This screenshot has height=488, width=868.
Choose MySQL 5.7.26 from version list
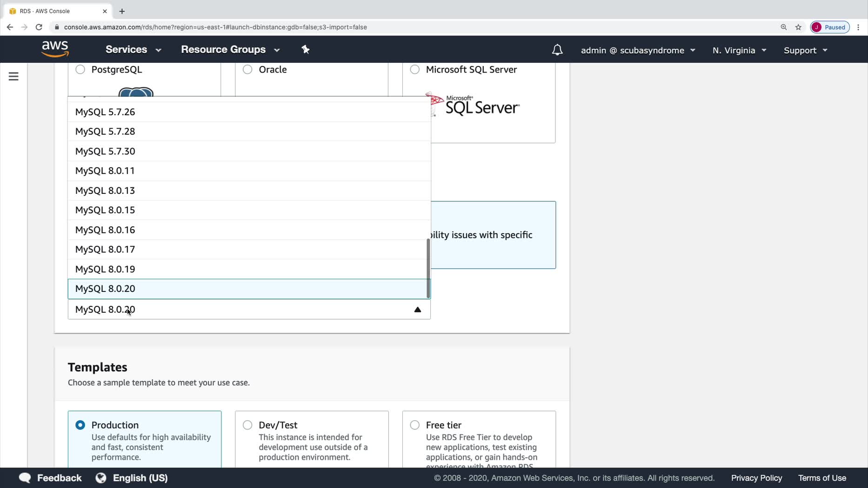pos(249,112)
